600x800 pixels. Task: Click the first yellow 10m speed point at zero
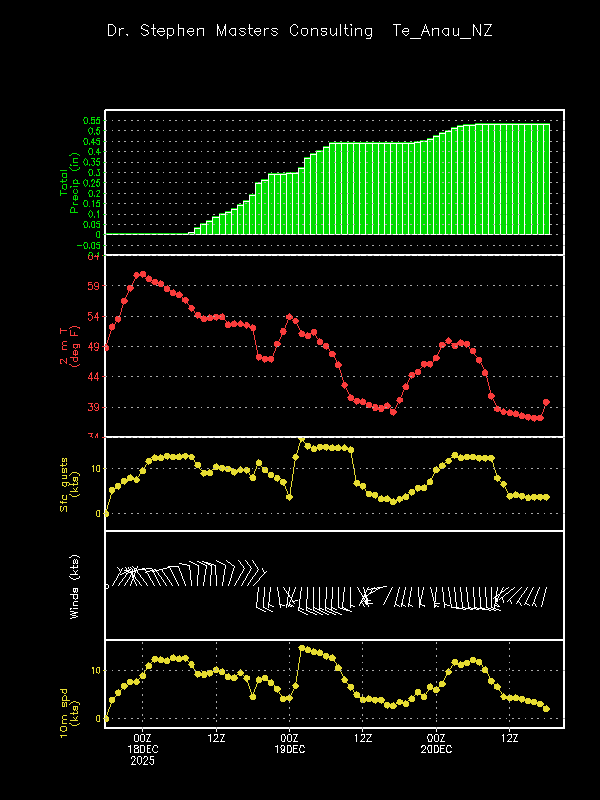[x=106, y=718]
